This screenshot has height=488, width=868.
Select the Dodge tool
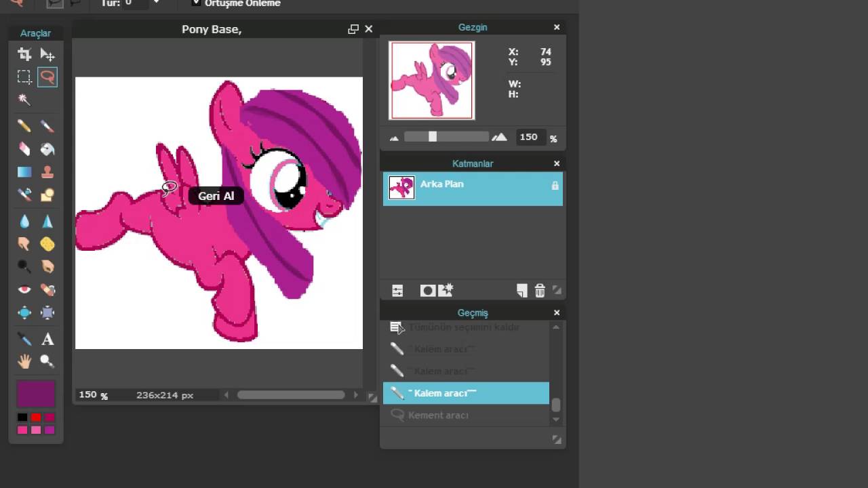[x=24, y=266]
